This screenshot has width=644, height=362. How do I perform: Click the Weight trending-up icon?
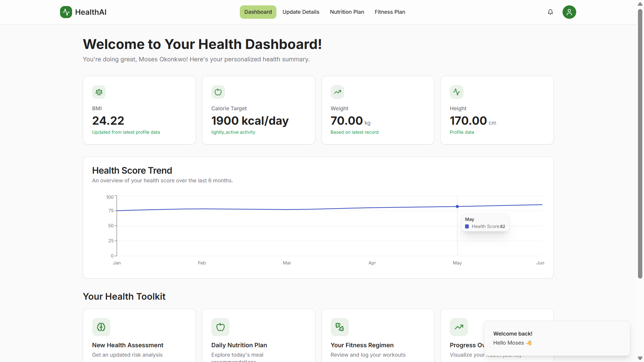(337, 92)
